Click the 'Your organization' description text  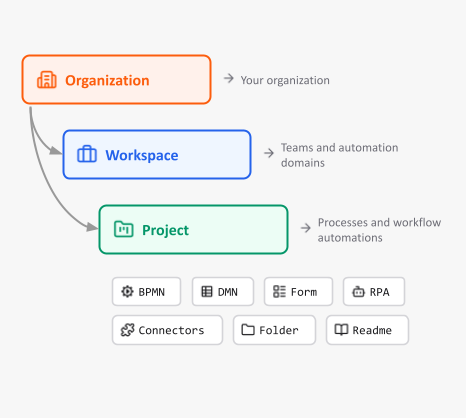coord(285,80)
